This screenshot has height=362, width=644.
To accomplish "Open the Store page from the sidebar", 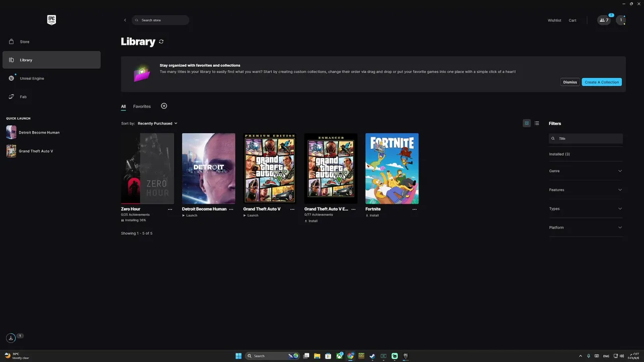I will (51, 42).
